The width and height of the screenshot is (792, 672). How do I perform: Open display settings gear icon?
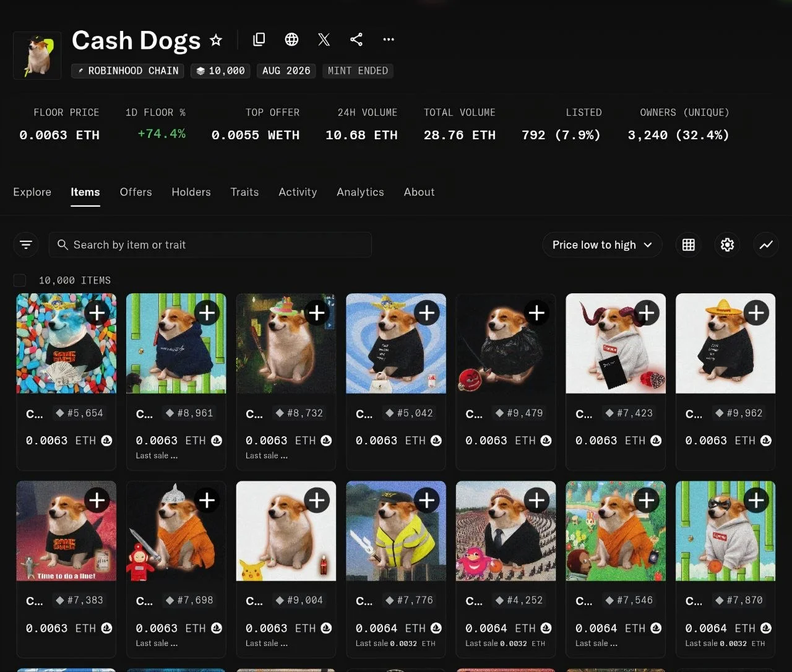pyautogui.click(x=728, y=245)
